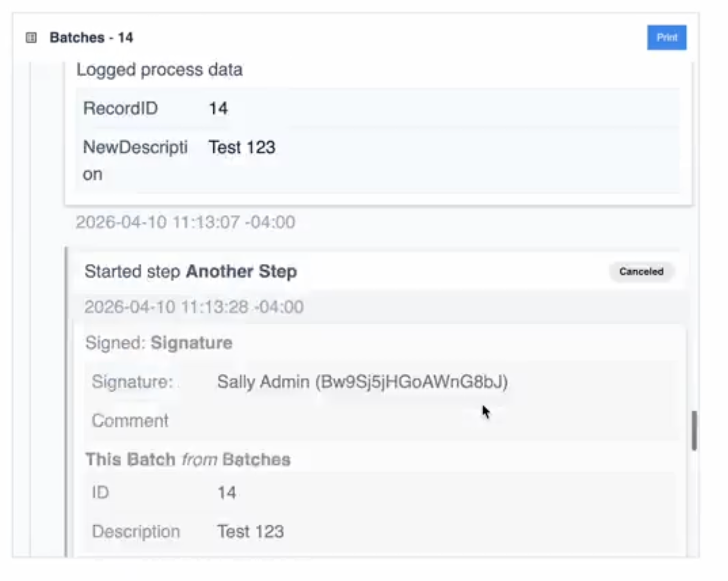Click the Sally Admin signature value
Screen dimensions: 728x581
(362, 382)
